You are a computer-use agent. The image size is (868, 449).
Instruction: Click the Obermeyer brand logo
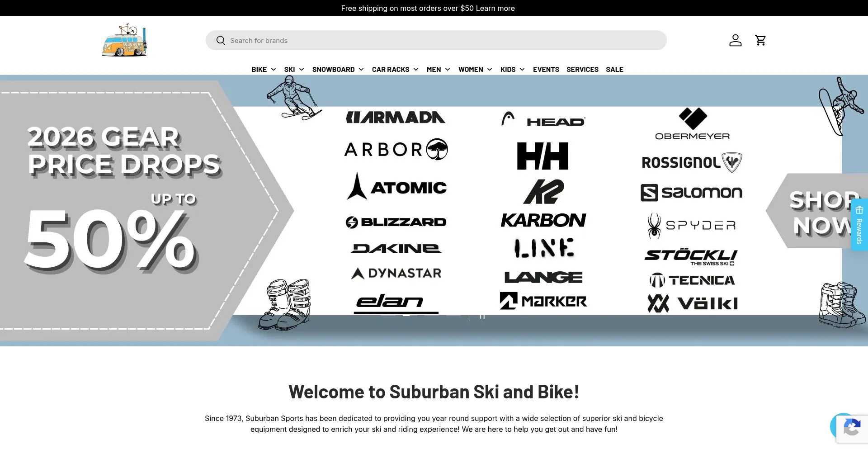693,124
